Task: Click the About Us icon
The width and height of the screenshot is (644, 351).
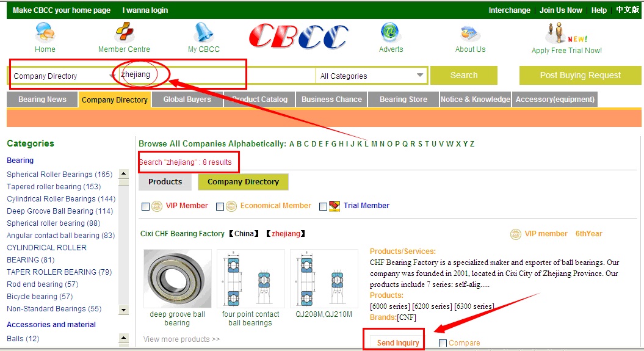Action: tap(470, 32)
